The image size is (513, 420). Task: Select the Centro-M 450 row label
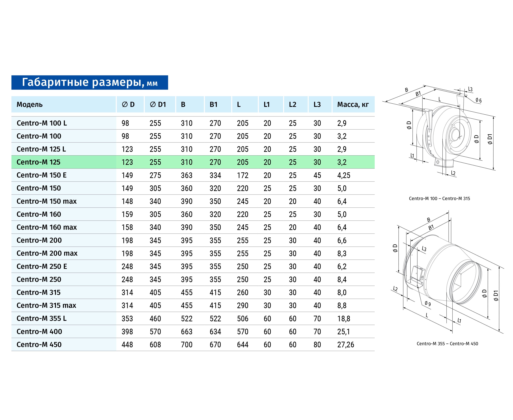point(39,345)
